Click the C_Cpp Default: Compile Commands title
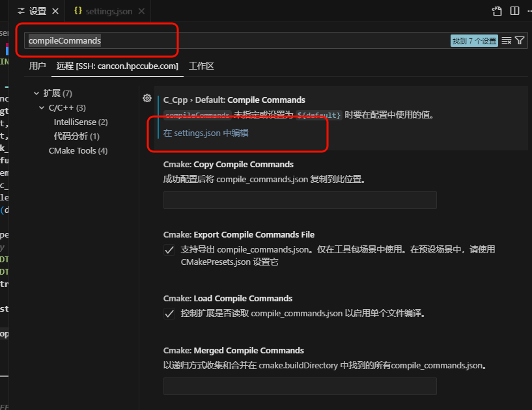The height and width of the screenshot is (410, 532). click(234, 100)
